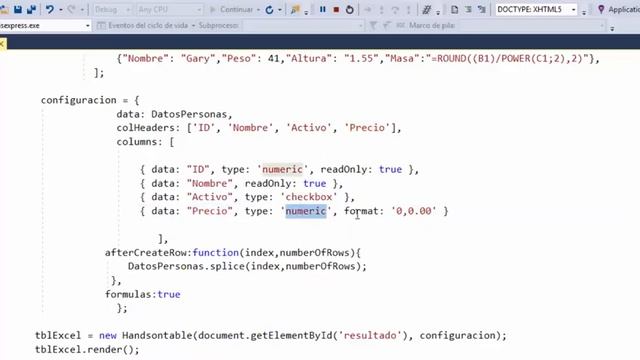Click the format string '0,0.00'
The image size is (640, 360).
pos(413,211)
